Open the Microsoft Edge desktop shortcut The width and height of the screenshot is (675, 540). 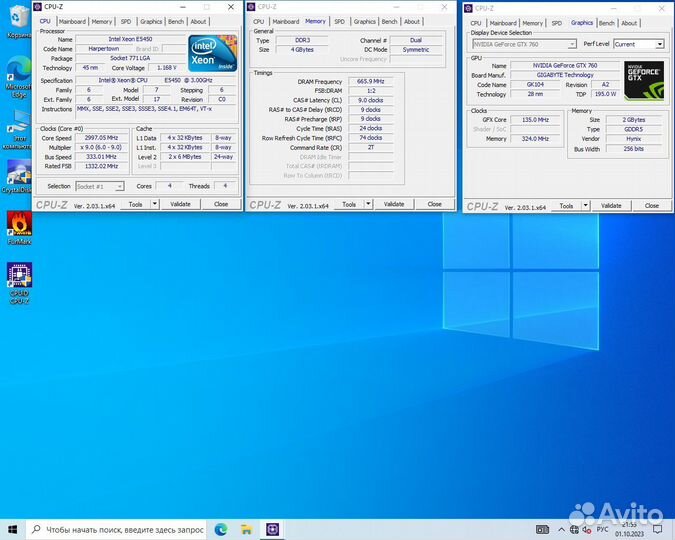pos(18,77)
